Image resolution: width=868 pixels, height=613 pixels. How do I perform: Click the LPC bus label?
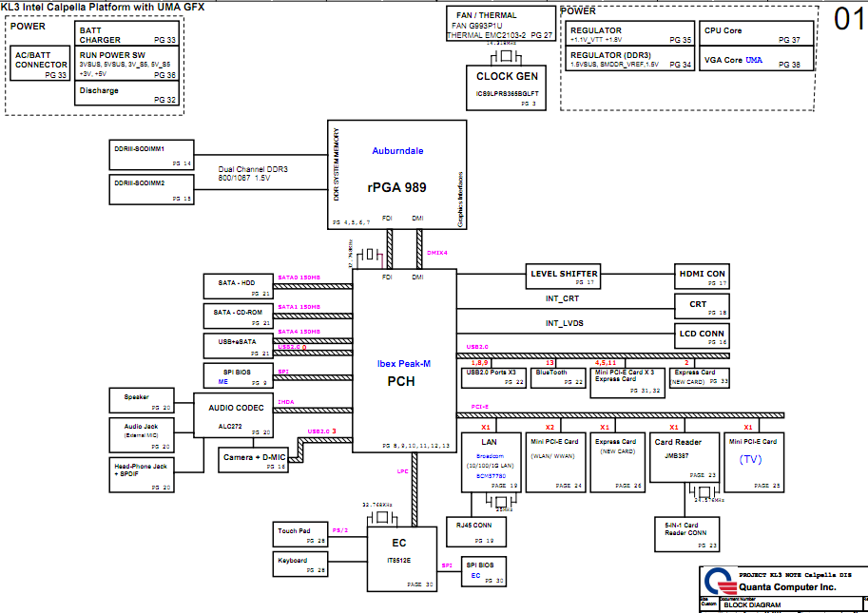402,471
